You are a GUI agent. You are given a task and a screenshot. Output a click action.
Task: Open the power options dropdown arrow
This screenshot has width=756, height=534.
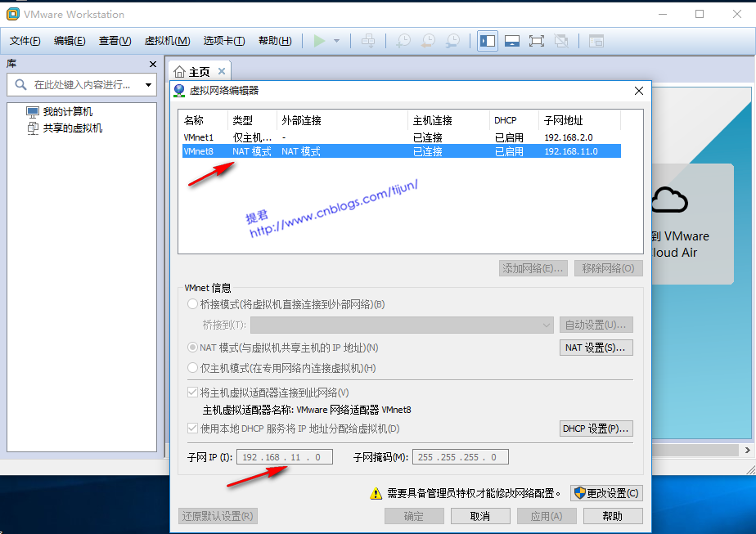pos(336,41)
